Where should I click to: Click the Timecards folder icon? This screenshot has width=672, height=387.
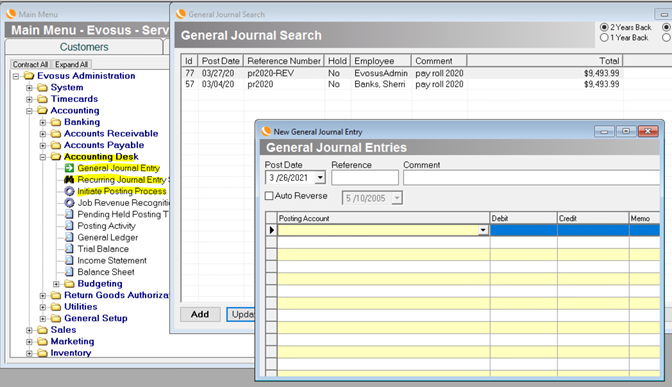pyautogui.click(x=42, y=99)
